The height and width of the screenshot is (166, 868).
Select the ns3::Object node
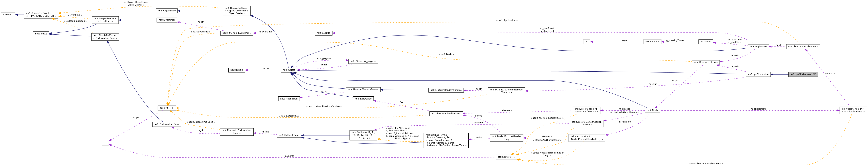coord(289,70)
